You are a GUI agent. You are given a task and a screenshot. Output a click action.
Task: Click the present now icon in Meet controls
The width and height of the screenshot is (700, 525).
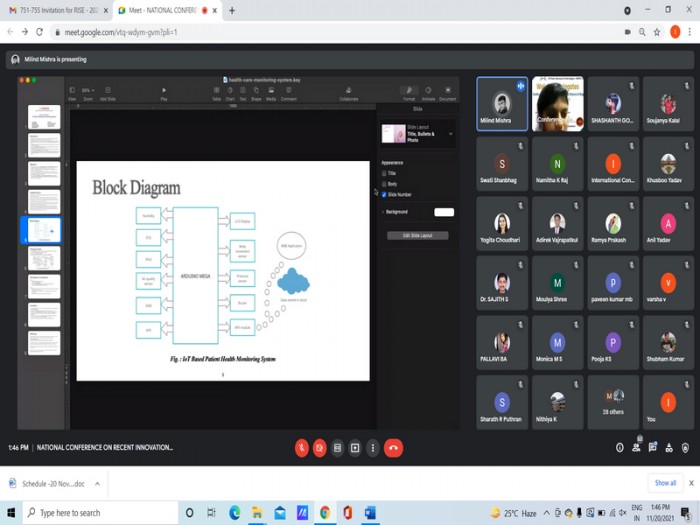(355, 448)
